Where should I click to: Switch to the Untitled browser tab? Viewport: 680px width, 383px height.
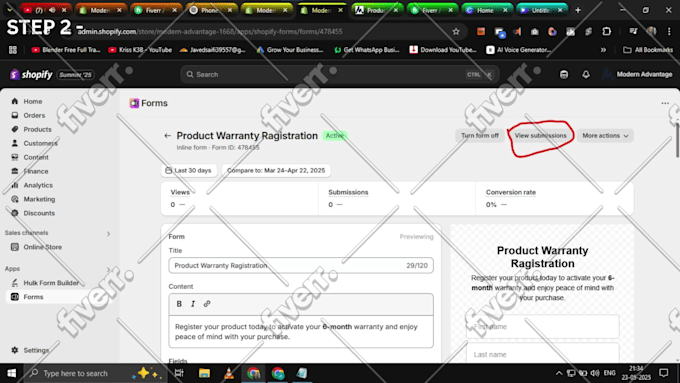542,10
